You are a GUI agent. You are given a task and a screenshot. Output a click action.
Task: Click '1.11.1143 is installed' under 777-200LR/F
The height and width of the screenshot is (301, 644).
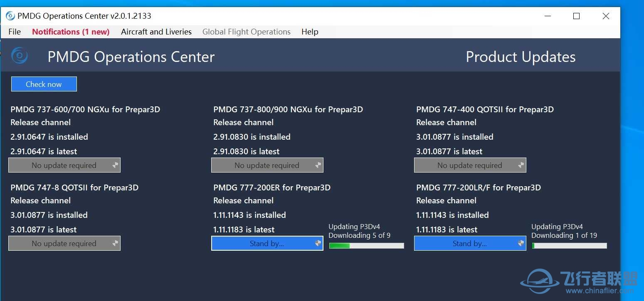click(x=452, y=215)
